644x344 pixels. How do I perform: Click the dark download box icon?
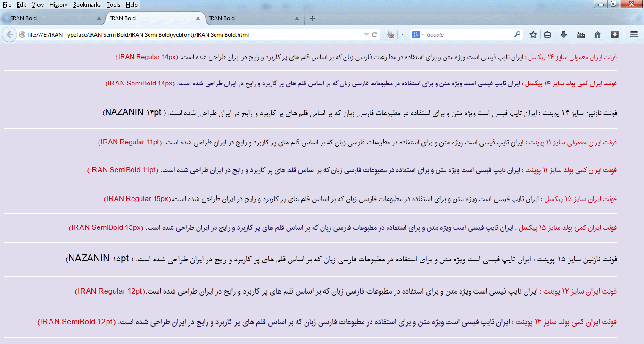click(615, 34)
